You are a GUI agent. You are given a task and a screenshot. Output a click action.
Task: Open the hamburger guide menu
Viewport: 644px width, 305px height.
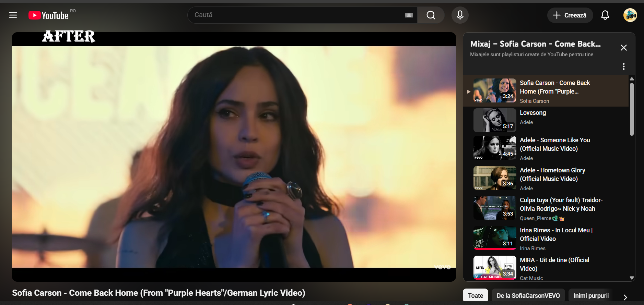[x=13, y=15]
